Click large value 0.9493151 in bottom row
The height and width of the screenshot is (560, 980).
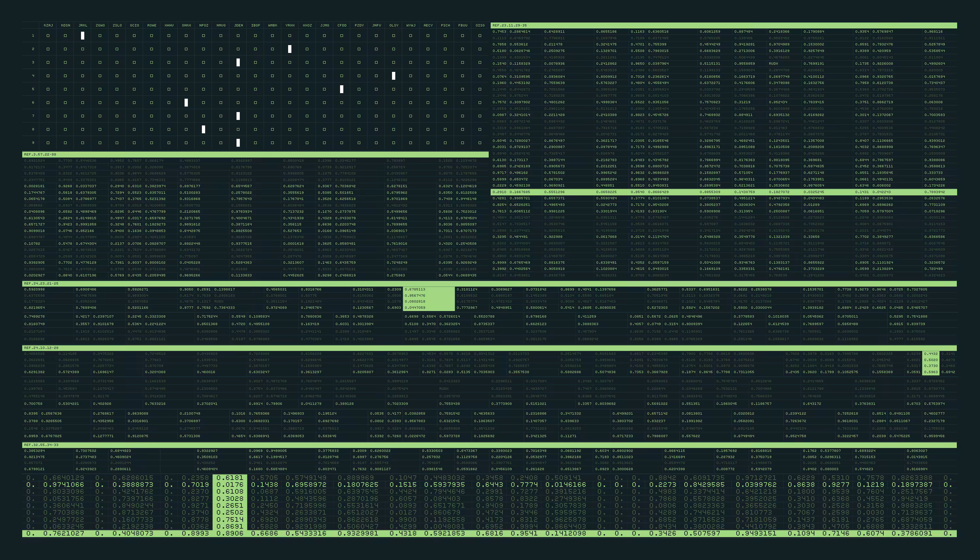(x=756, y=534)
